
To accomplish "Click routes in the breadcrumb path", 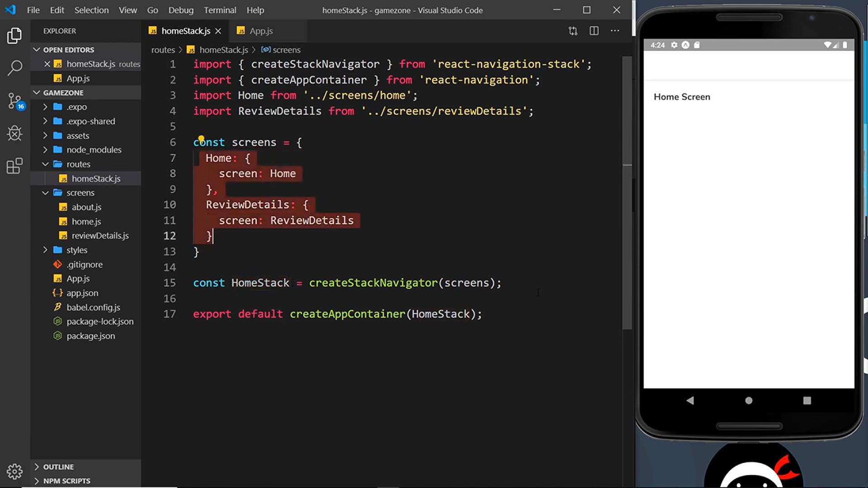I will [x=163, y=50].
